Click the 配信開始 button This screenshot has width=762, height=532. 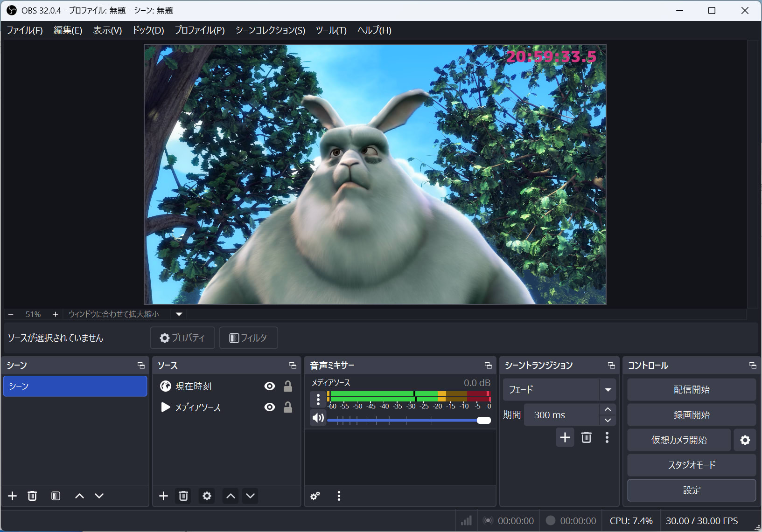pyautogui.click(x=691, y=390)
